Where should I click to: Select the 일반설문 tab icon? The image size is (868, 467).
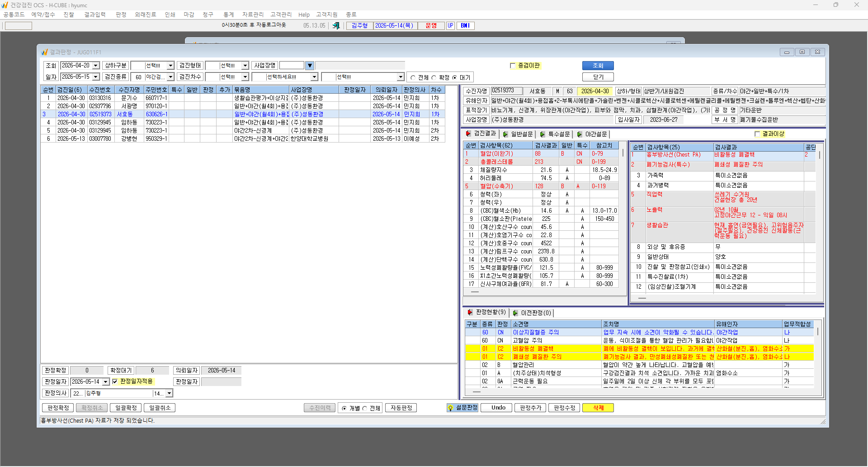pos(505,134)
